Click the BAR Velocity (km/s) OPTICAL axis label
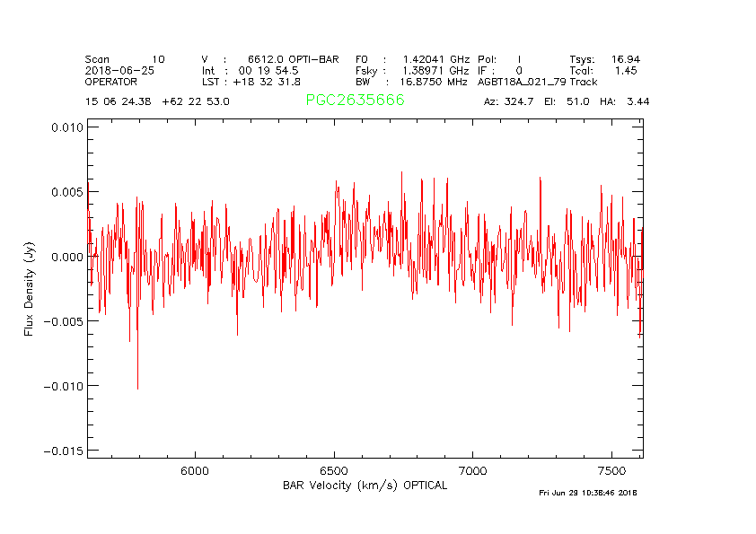The width and height of the screenshot is (756, 534). pos(365,486)
